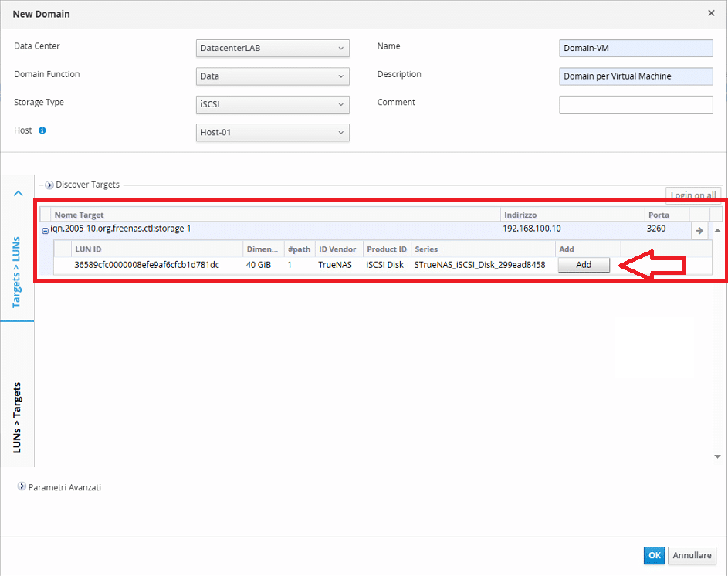Switch to the Targets > LUNs tab
Image resolution: width=728 pixels, height=576 pixels.
17,273
